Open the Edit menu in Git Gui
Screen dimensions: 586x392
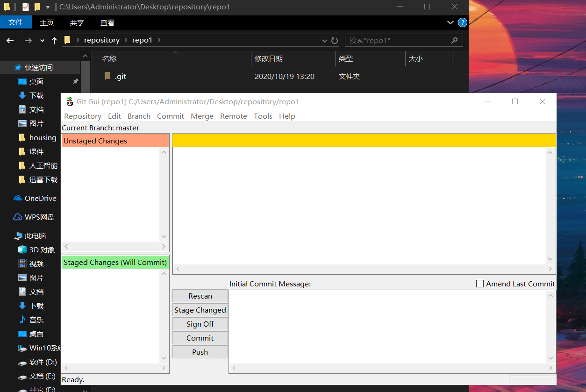(x=114, y=116)
